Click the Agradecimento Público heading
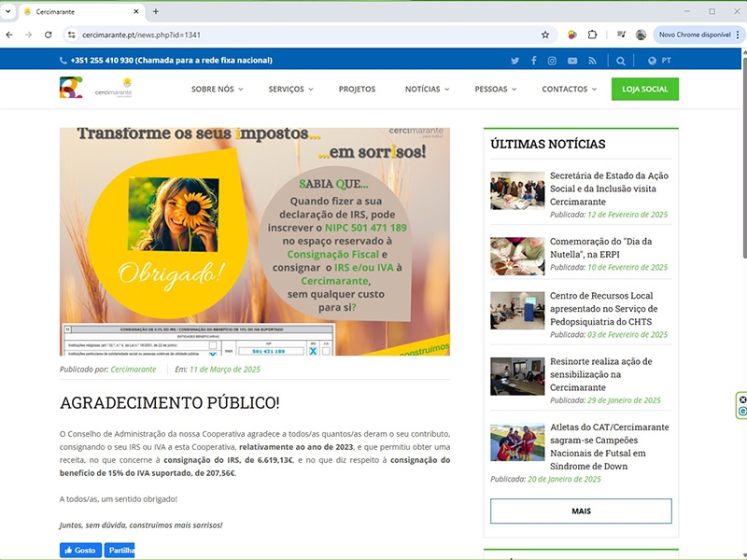This screenshot has width=747, height=560. (170, 403)
